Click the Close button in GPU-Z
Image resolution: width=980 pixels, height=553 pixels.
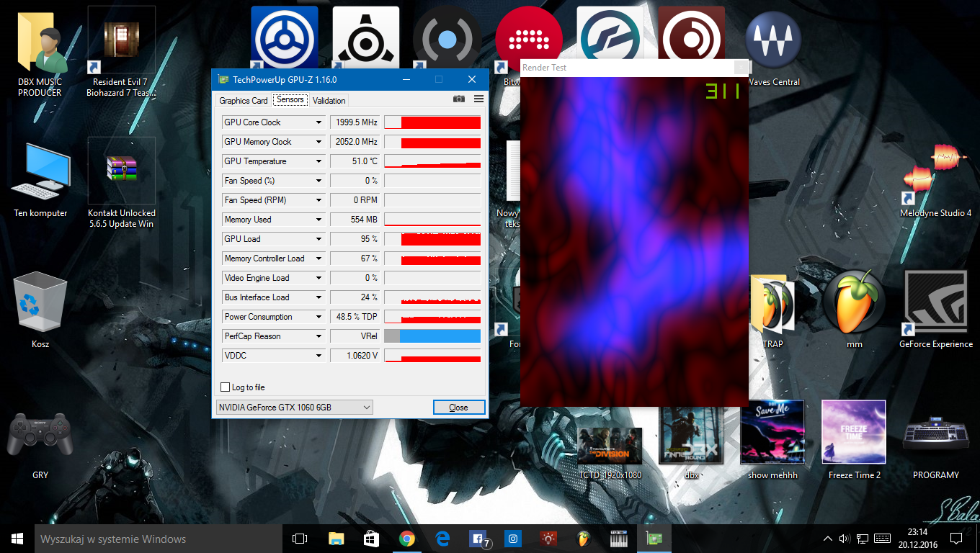pyautogui.click(x=459, y=408)
